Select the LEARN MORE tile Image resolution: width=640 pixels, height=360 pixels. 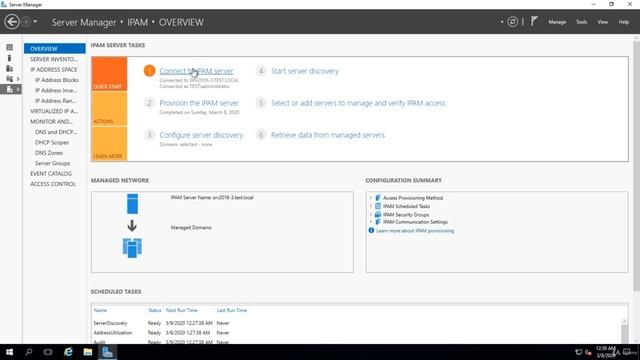point(109,144)
